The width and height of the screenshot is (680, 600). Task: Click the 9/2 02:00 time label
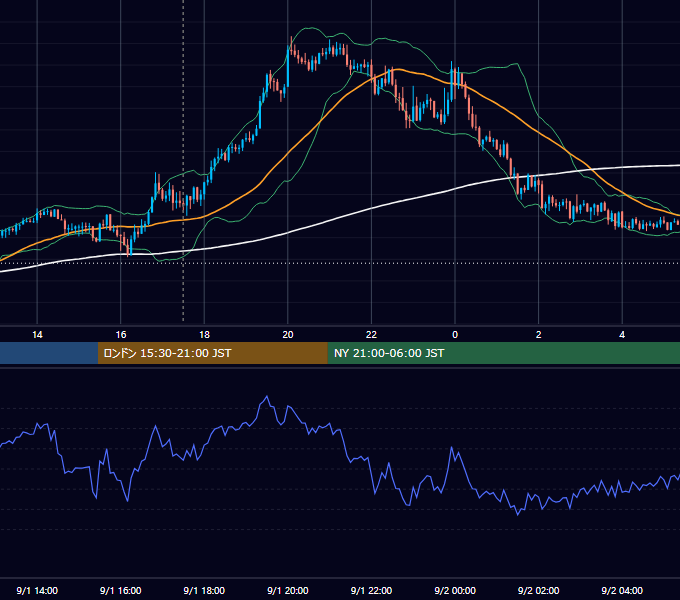[x=538, y=590]
